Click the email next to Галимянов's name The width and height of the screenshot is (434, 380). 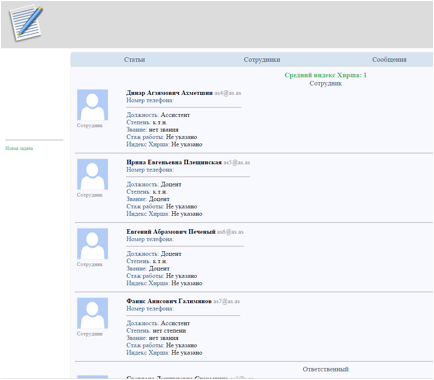227,301
